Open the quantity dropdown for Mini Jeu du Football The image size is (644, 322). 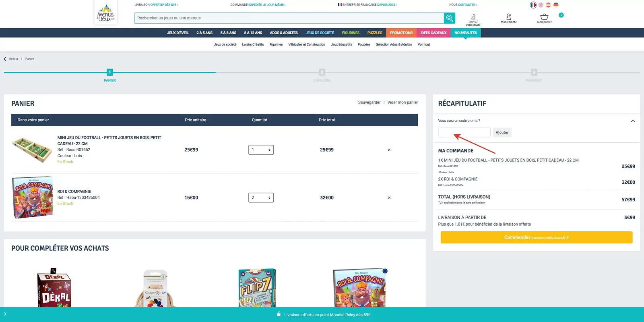pyautogui.click(x=261, y=150)
